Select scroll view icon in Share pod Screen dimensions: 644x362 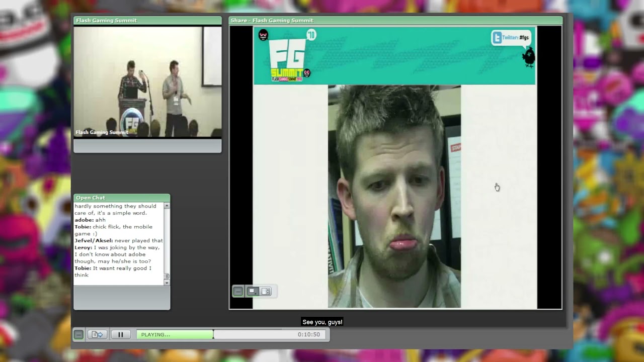pyautogui.click(x=266, y=291)
